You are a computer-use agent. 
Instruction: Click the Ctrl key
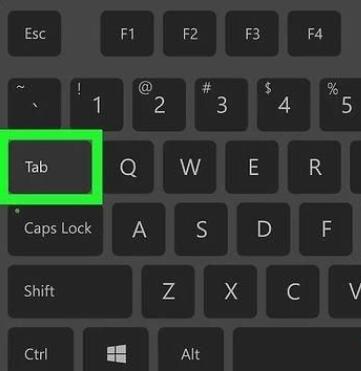pyautogui.click(x=41, y=349)
